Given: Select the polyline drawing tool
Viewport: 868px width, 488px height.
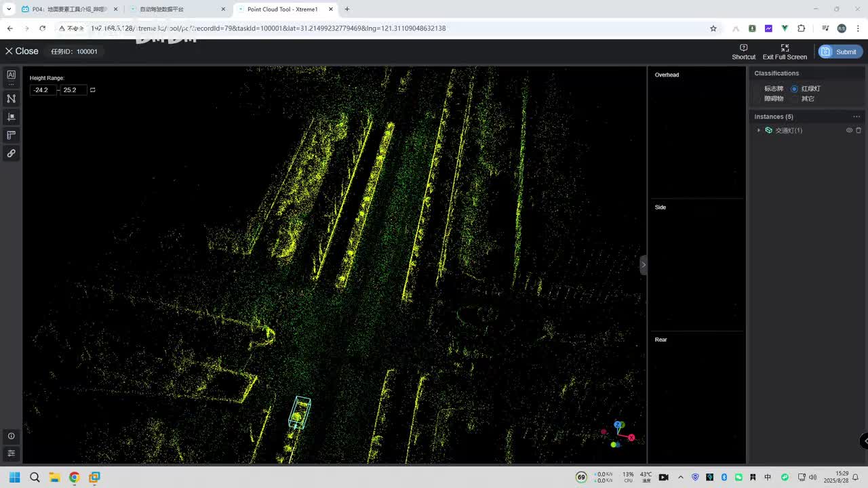Looking at the screenshot, I should [x=11, y=98].
